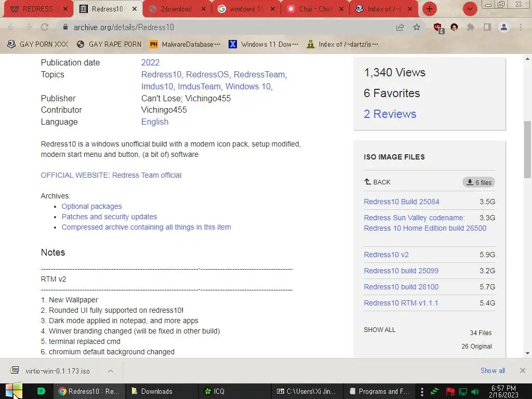Close the REDRESS tab
This screenshot has height=399, width=532.
click(65, 9)
